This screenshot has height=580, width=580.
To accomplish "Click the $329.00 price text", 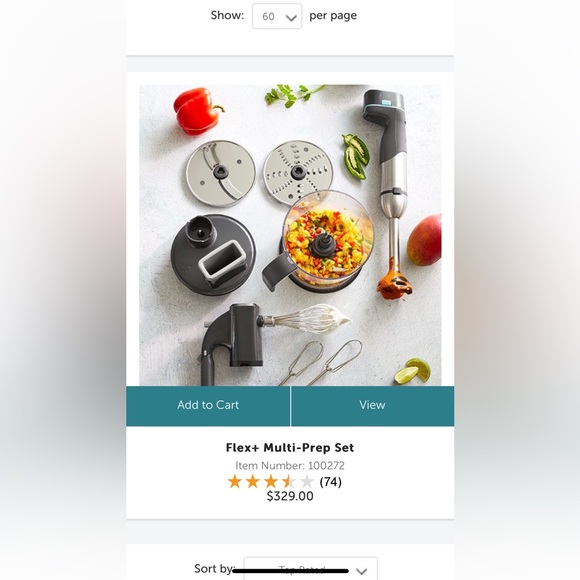I will (x=290, y=496).
